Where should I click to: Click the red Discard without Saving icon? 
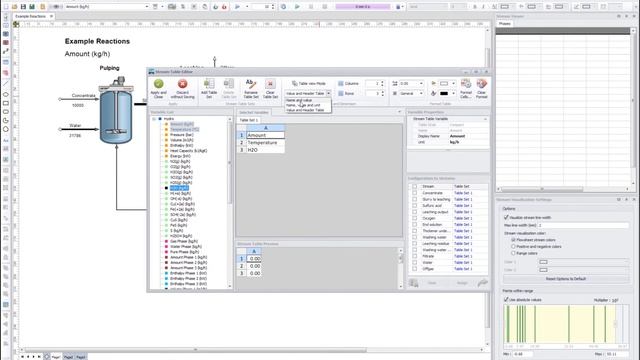click(x=182, y=84)
